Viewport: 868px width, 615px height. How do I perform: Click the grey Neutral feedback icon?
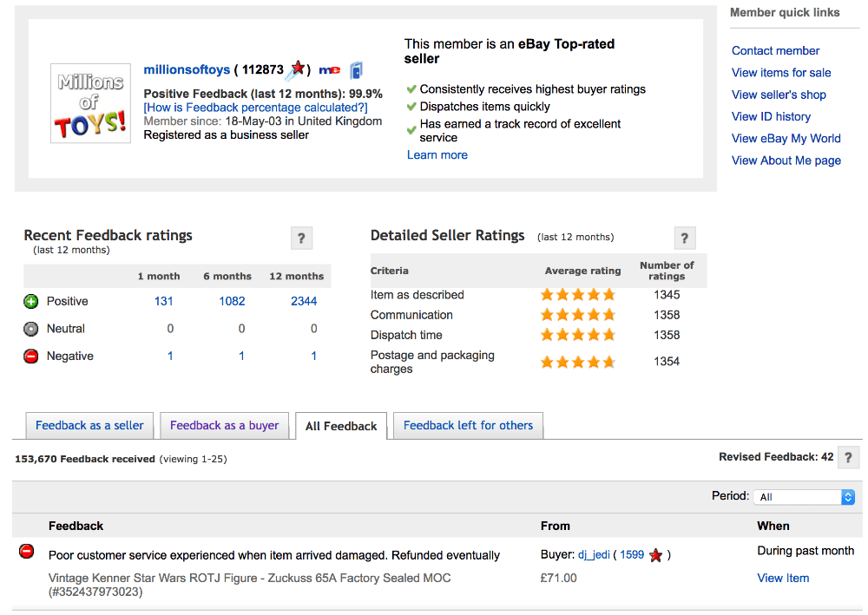(x=31, y=329)
